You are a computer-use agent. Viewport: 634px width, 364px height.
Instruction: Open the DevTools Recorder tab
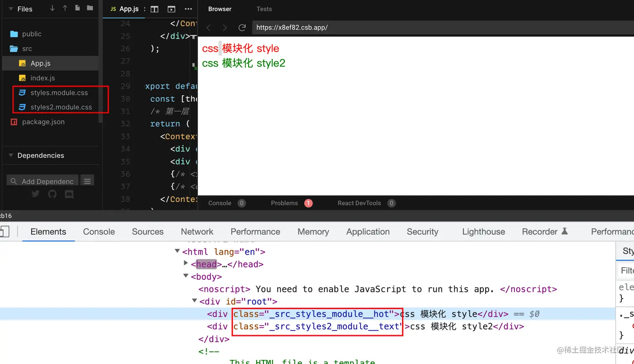click(x=540, y=232)
